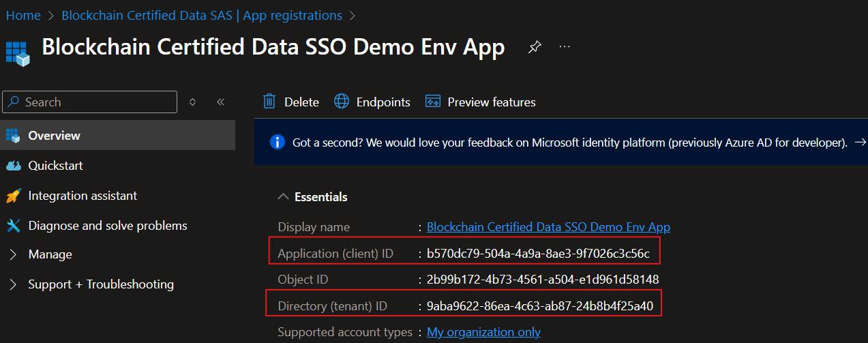868x343 pixels.
Task: Click the Delete trash icon
Action: pos(269,102)
